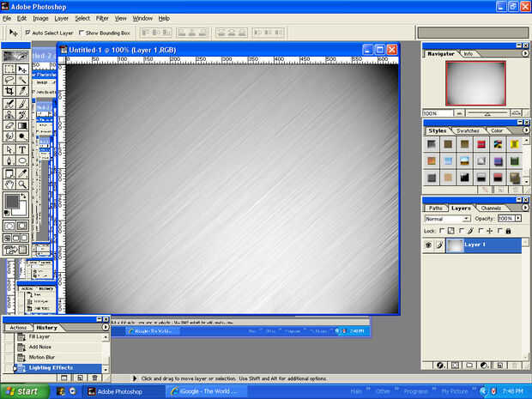This screenshot has width=532, height=399.
Task: Select the Zoom tool
Action: tap(22, 184)
